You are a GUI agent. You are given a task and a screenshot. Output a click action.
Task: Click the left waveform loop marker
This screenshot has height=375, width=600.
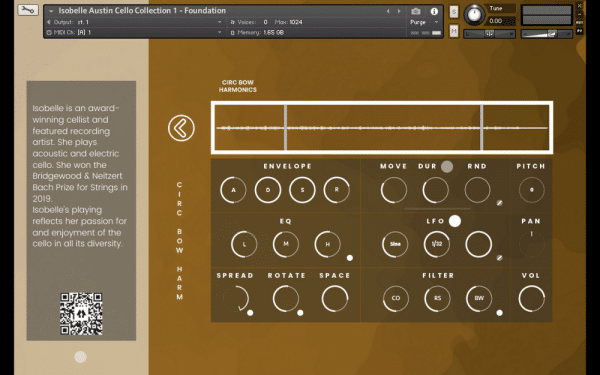285,127
